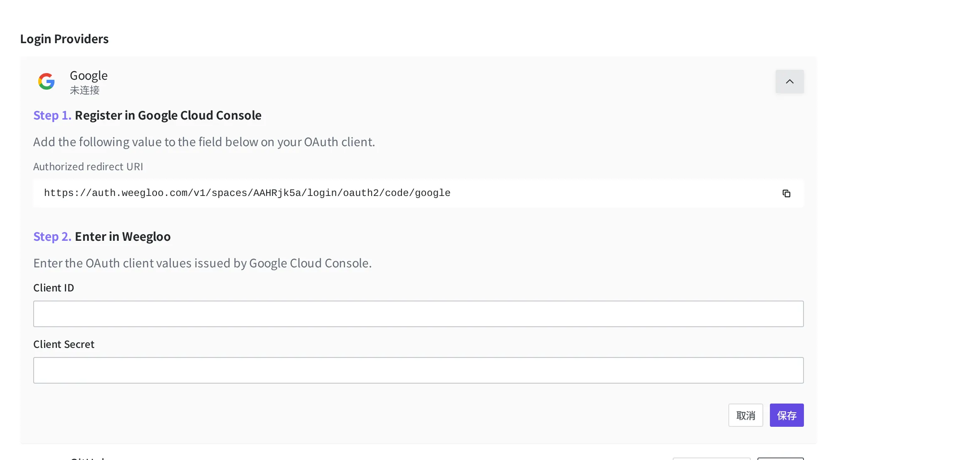Image resolution: width=980 pixels, height=460 pixels.
Task: Select the redirect URI text
Action: pyautogui.click(x=247, y=193)
